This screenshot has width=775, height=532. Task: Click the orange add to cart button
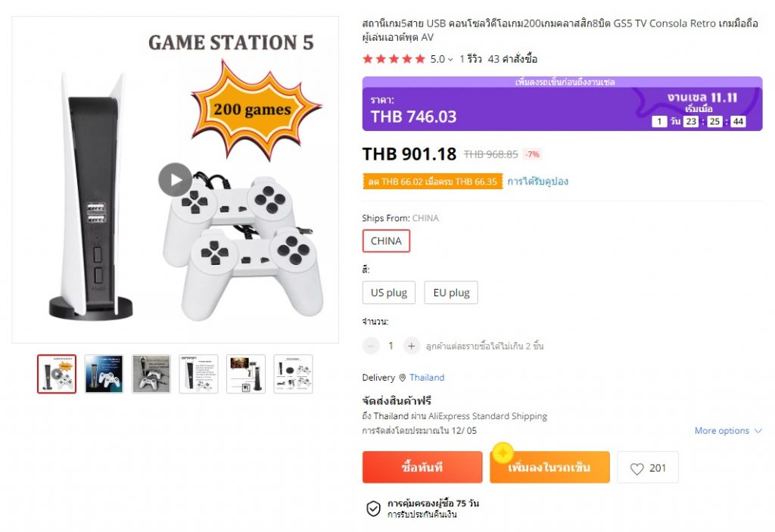549,467
